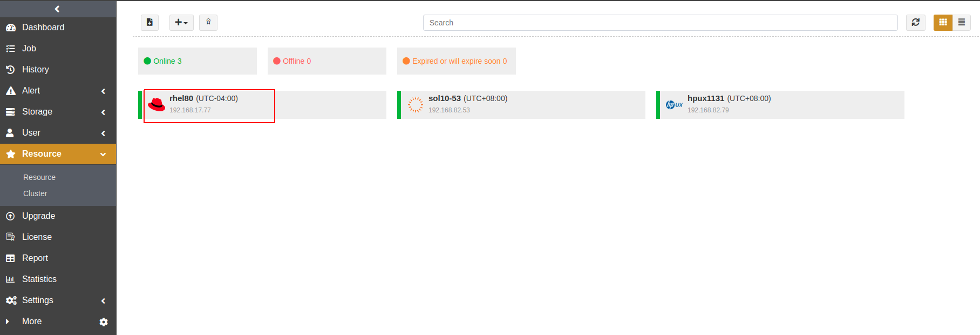Click the file download icon button
This screenshot has height=335, width=980.
(x=149, y=22)
